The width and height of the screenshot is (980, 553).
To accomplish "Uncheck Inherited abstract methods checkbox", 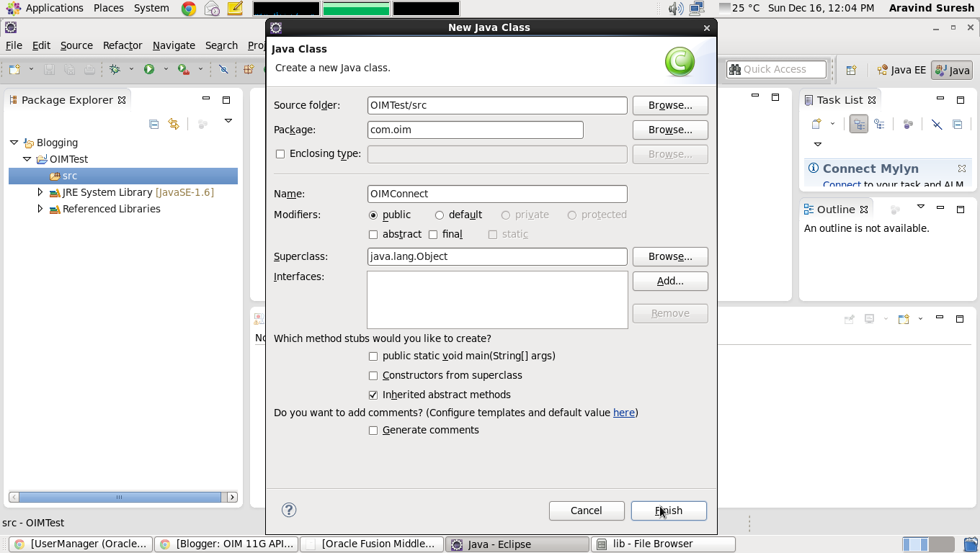I will 373,395.
